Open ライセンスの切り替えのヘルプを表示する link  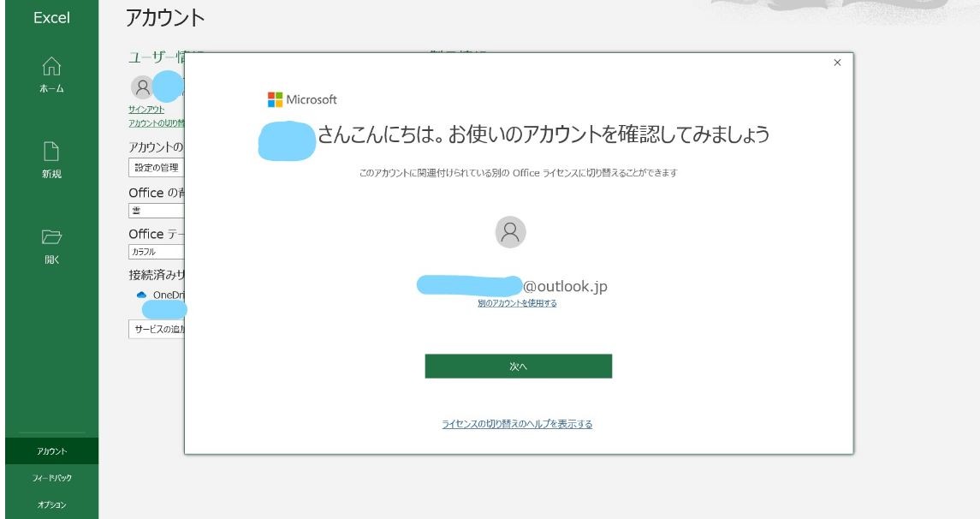[517, 424]
